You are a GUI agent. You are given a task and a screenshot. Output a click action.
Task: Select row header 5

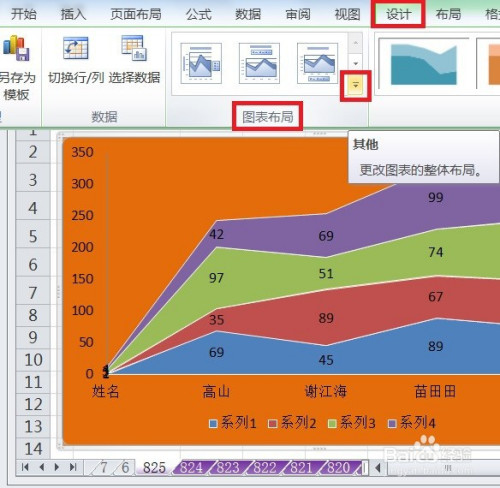pyautogui.click(x=33, y=236)
